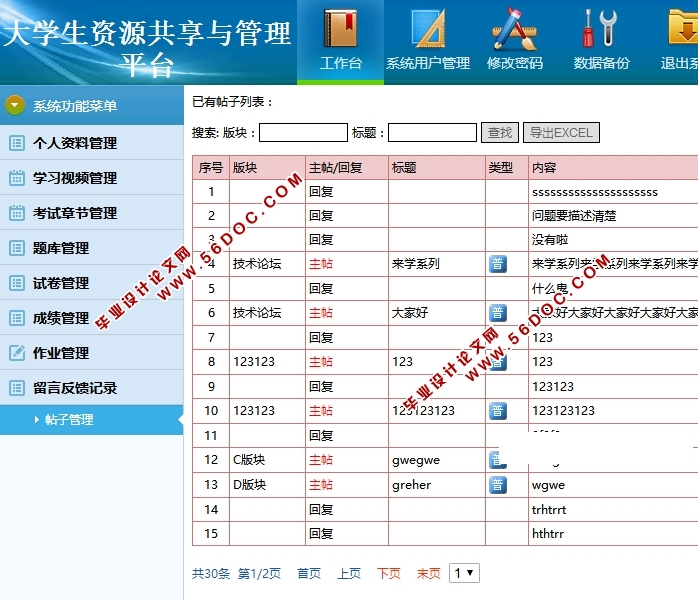Click the 退出系统 folder icon

(x=683, y=28)
